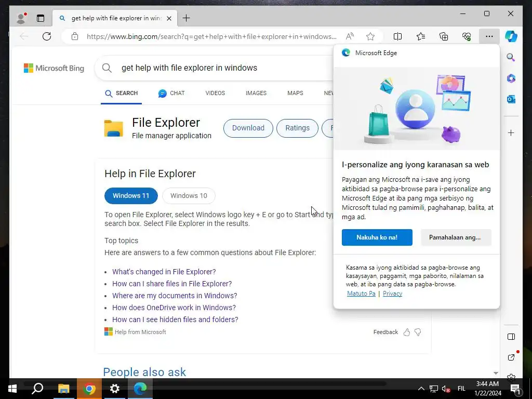Click Help from Microsoft source
The image size is (532, 399).
pos(135,332)
